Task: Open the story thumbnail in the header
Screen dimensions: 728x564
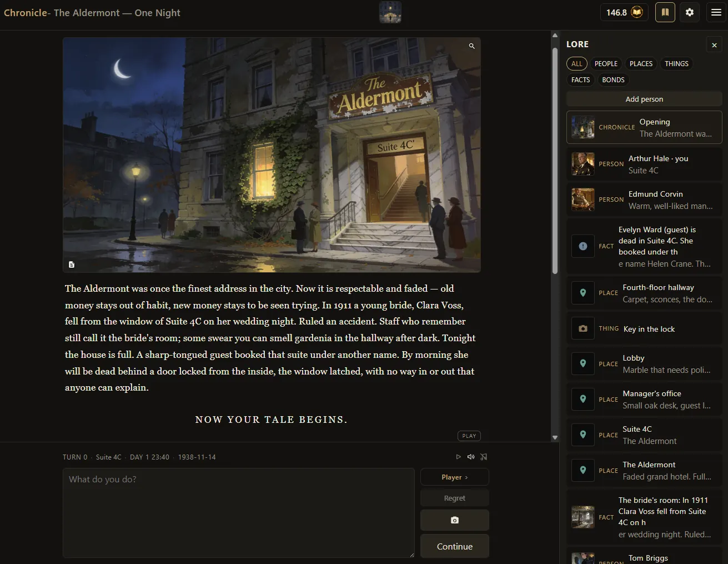Action: [390, 12]
